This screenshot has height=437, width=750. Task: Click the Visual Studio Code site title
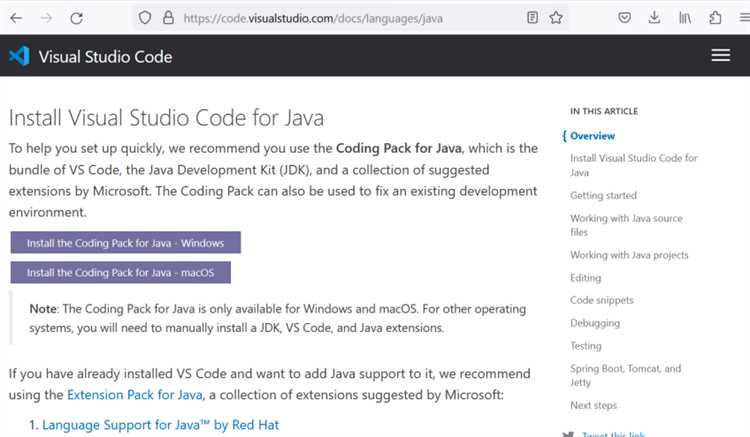105,57
